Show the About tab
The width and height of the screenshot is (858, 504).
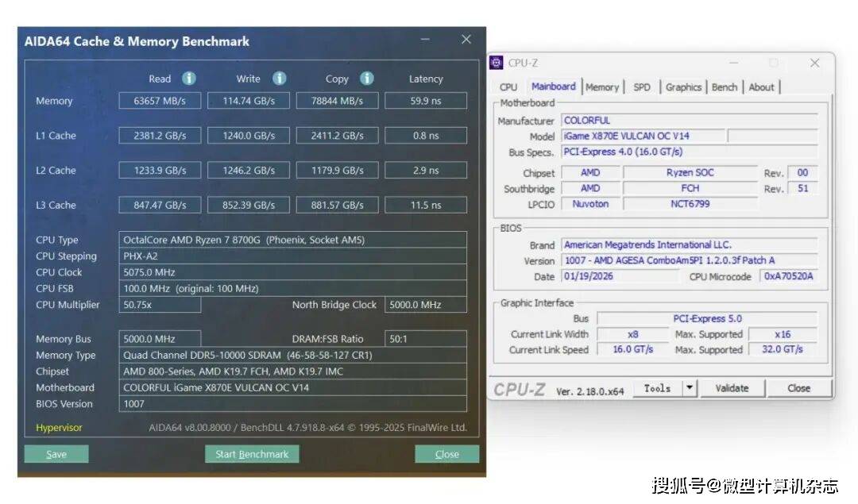(761, 87)
